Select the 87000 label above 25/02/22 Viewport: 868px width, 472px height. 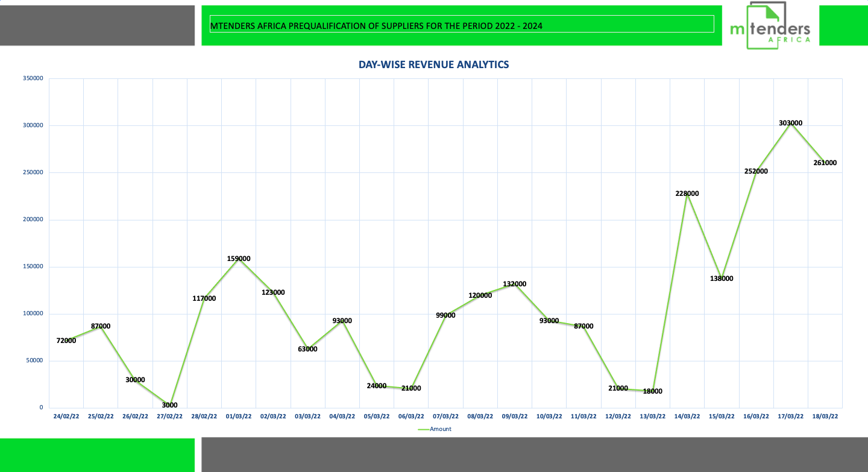pyautogui.click(x=101, y=326)
